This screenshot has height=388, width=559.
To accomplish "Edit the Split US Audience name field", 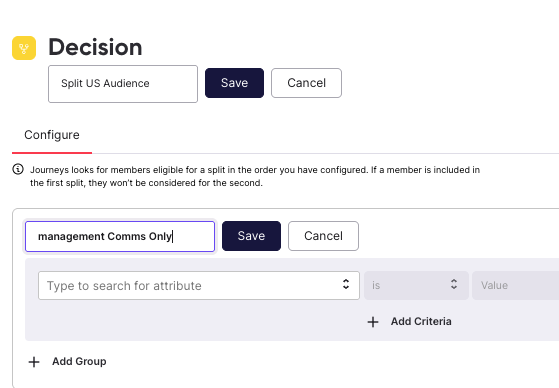I will 123,84.
